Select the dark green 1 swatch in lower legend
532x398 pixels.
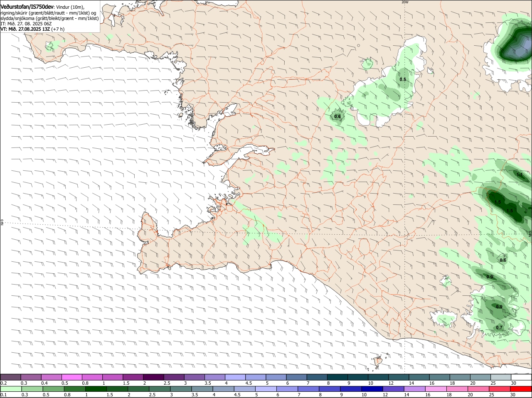click(96, 389)
